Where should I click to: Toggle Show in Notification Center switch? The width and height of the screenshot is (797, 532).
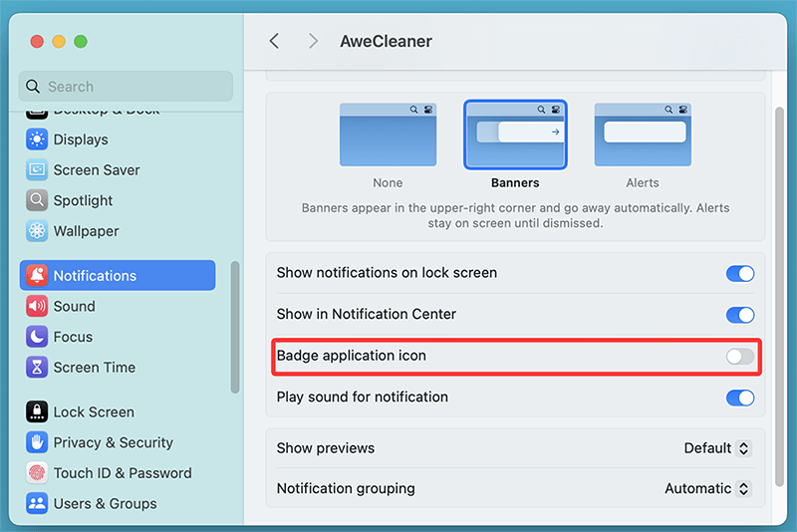click(739, 315)
